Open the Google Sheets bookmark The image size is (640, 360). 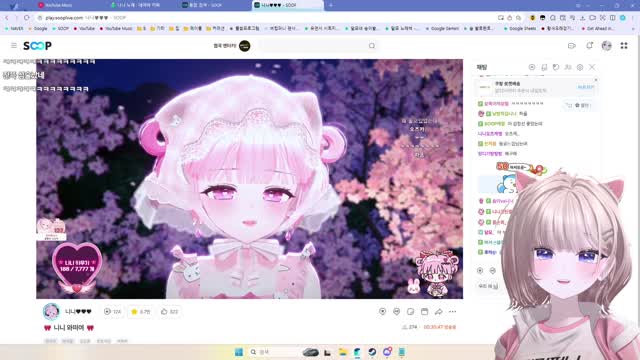coord(520,29)
